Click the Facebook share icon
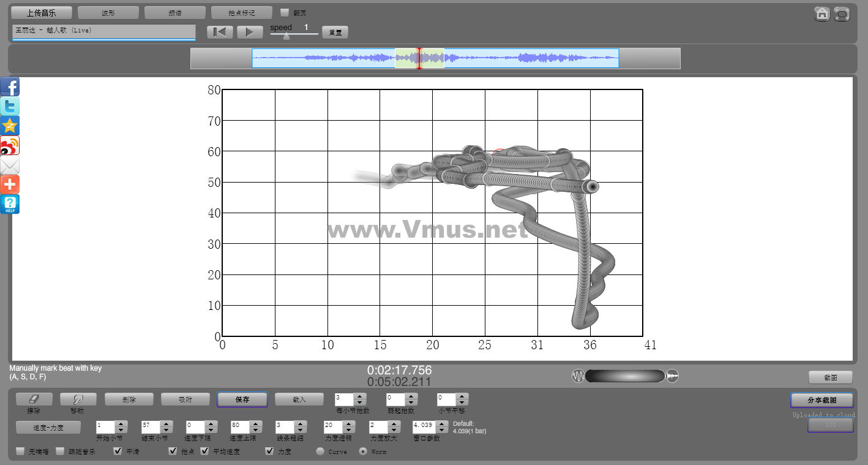Image resolution: width=868 pixels, height=465 pixels. pyautogui.click(x=10, y=87)
